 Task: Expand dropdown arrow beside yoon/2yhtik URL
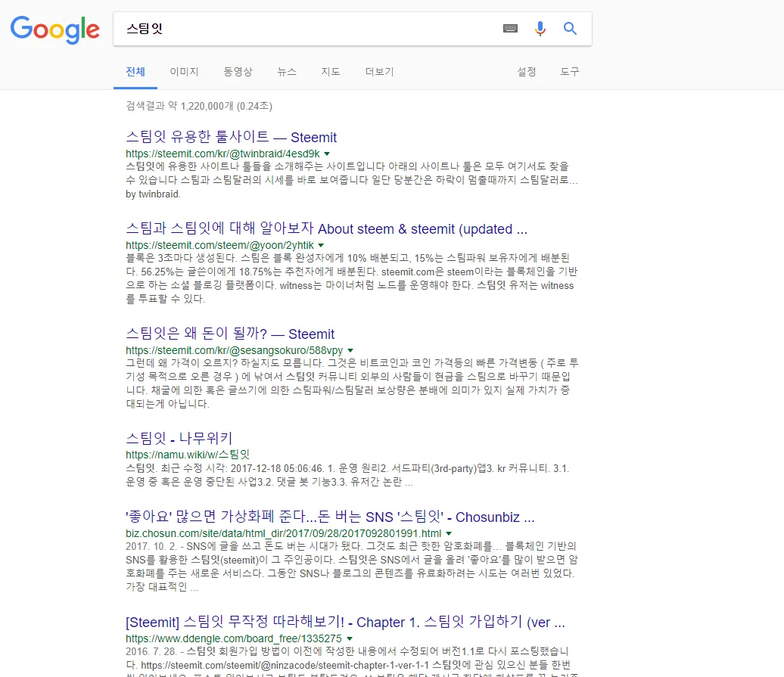(321, 245)
